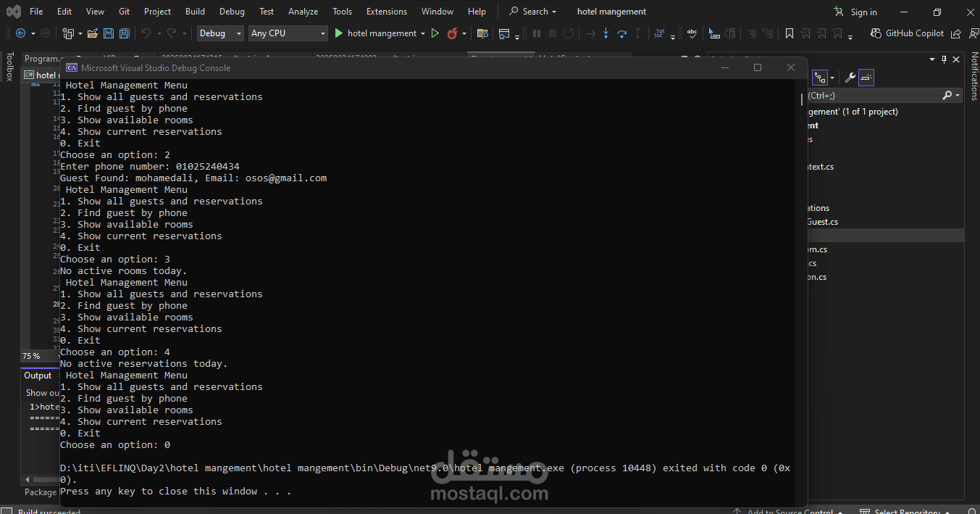Open the Build menu
The width and height of the screenshot is (980, 514).
[x=195, y=12]
